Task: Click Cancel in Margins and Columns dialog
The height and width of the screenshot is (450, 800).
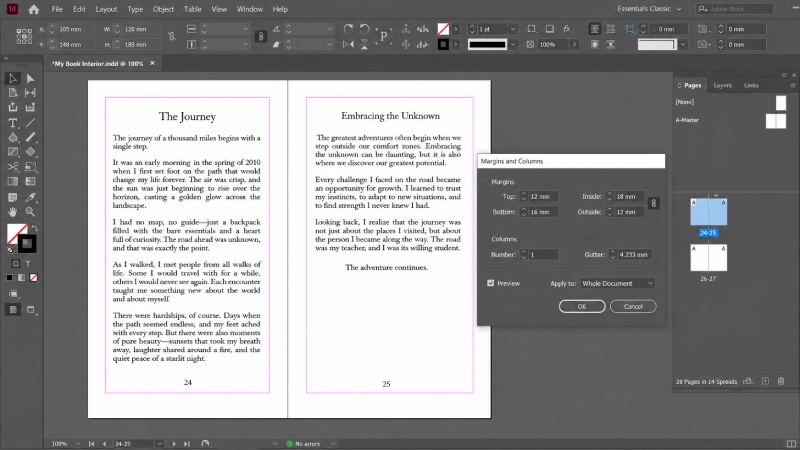Action: [x=633, y=306]
